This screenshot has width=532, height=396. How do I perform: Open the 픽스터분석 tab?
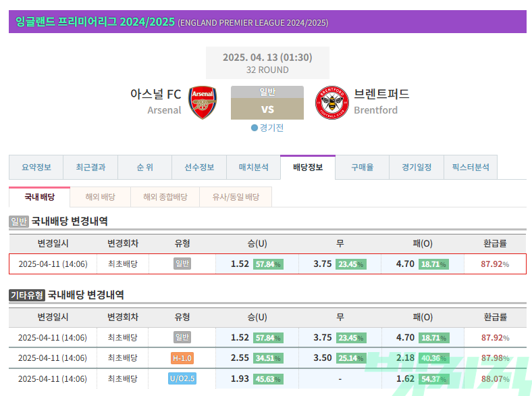point(471,167)
